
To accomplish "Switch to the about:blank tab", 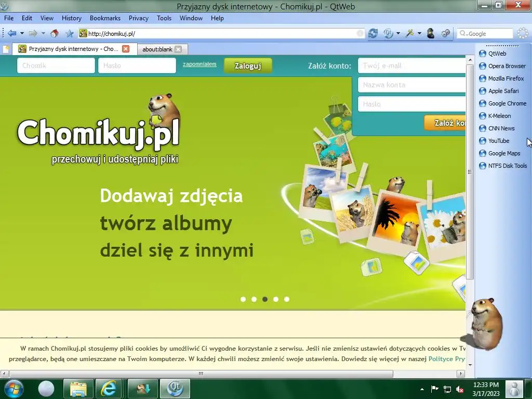I will 157,49.
